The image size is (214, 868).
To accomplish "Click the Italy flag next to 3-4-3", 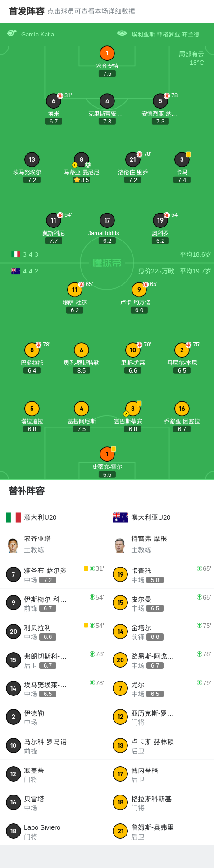I will pos(16,254).
